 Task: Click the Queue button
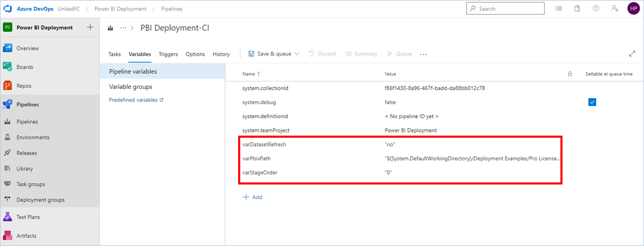[400, 54]
